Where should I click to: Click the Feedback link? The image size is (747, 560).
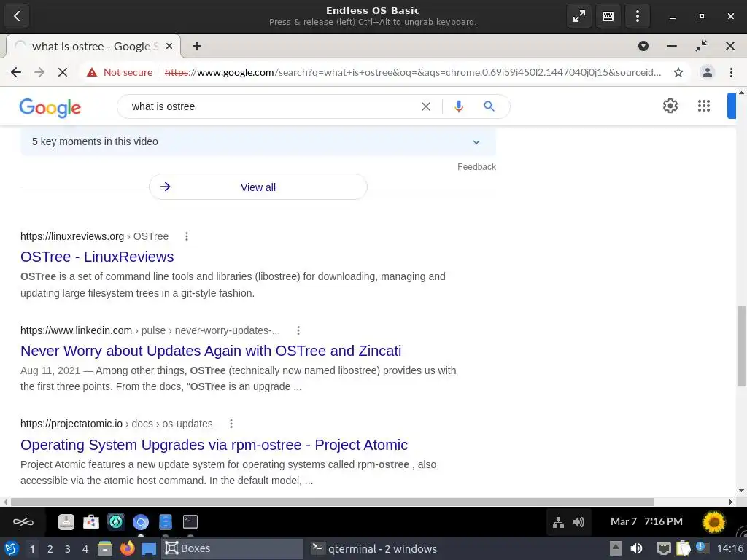[476, 167]
